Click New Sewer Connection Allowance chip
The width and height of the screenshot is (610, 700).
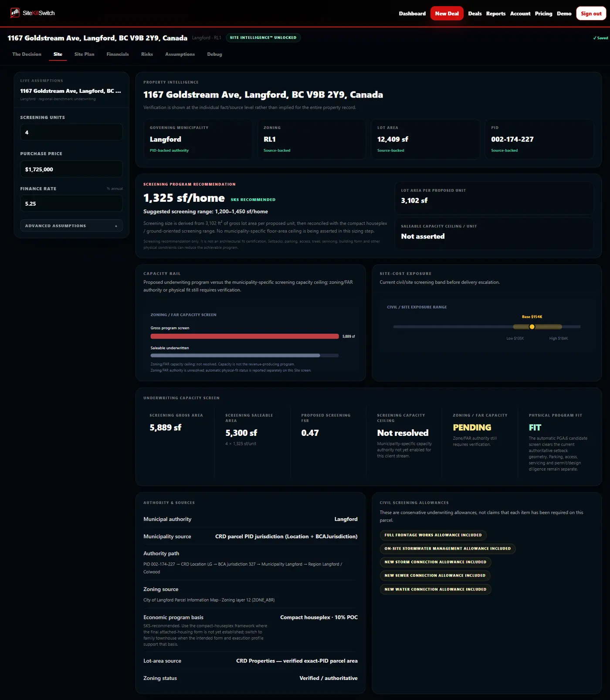click(435, 575)
